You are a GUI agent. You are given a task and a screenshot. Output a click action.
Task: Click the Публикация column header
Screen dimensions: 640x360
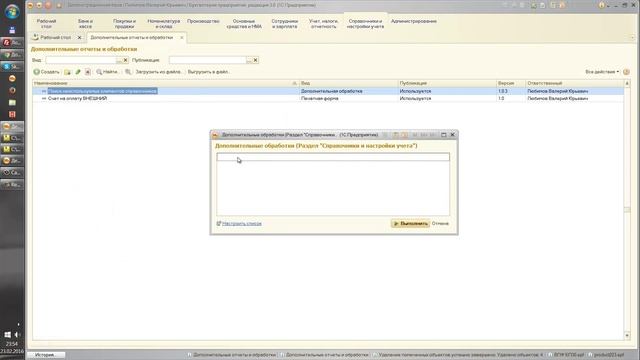(447, 83)
